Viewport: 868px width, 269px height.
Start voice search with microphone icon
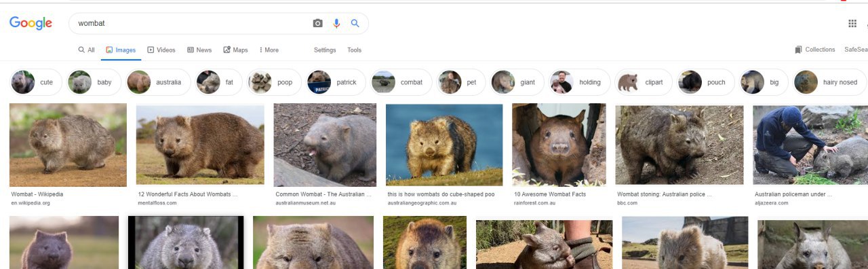336,23
